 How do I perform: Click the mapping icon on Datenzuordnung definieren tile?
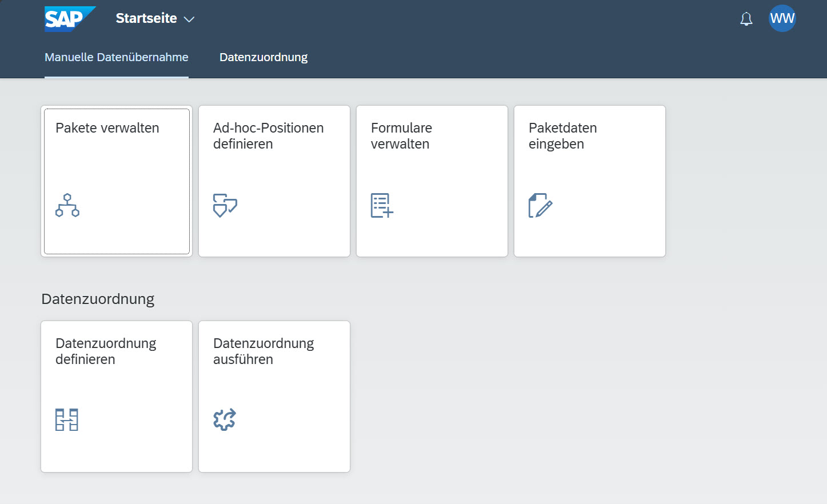coord(66,419)
